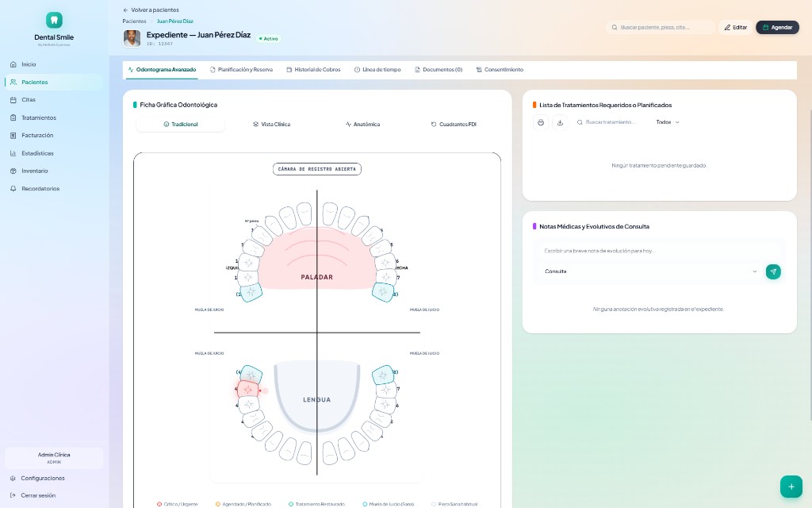
Task: Open the Admin Clínica user panel
Action: tap(54, 458)
